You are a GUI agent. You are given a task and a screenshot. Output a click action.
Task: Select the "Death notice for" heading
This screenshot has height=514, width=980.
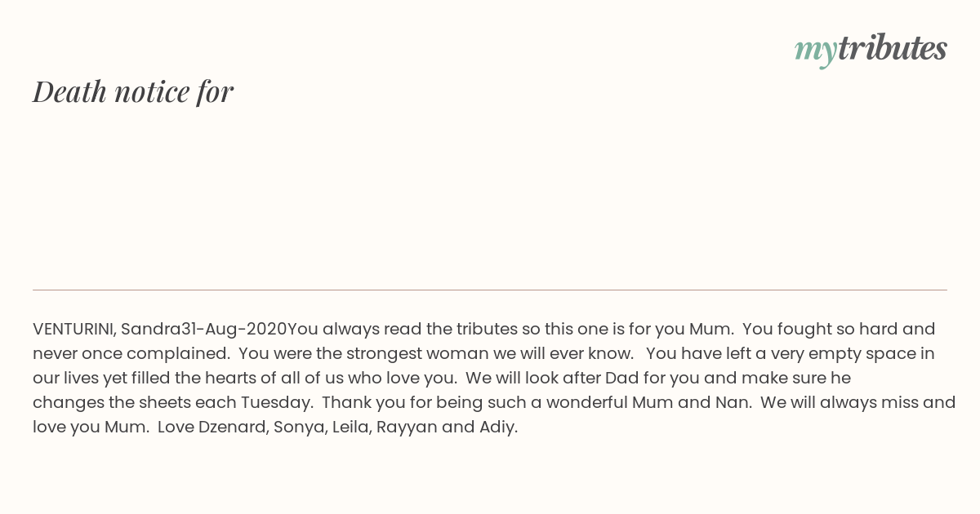click(133, 91)
